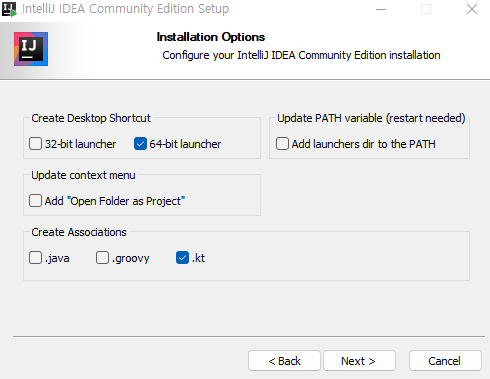Click the Update PATH variable group label
The height and width of the screenshot is (379, 490).
371,118
